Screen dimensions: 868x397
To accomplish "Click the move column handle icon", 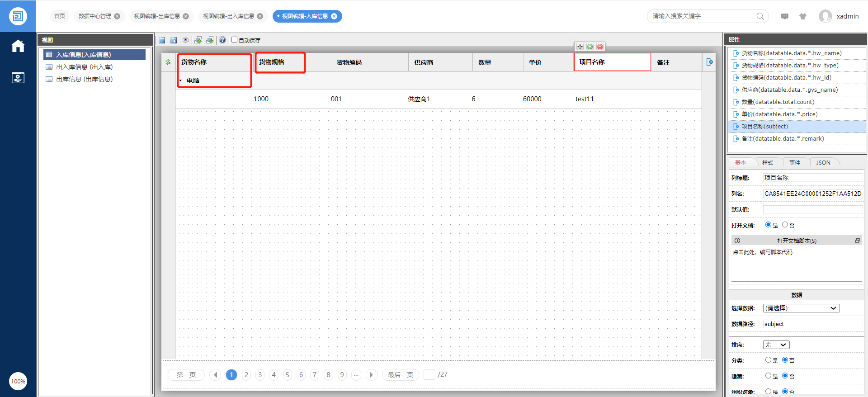I will pos(580,47).
